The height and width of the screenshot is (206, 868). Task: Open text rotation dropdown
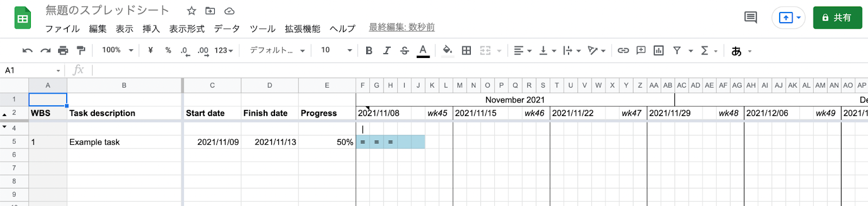coord(597,50)
